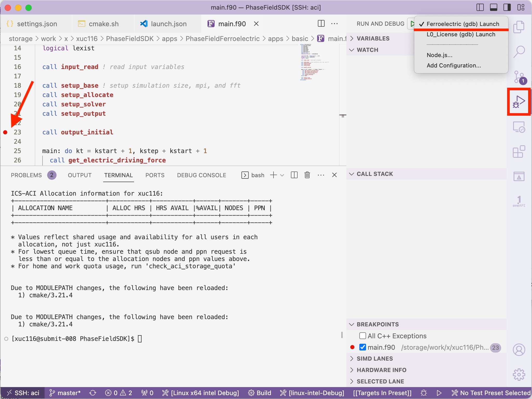Check the All C++ Exceptions checkbox
This screenshot has width=532, height=399.
362,336
